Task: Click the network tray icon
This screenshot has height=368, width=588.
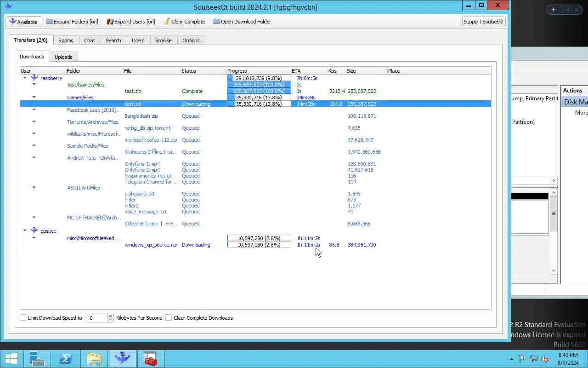Action: coord(533,359)
